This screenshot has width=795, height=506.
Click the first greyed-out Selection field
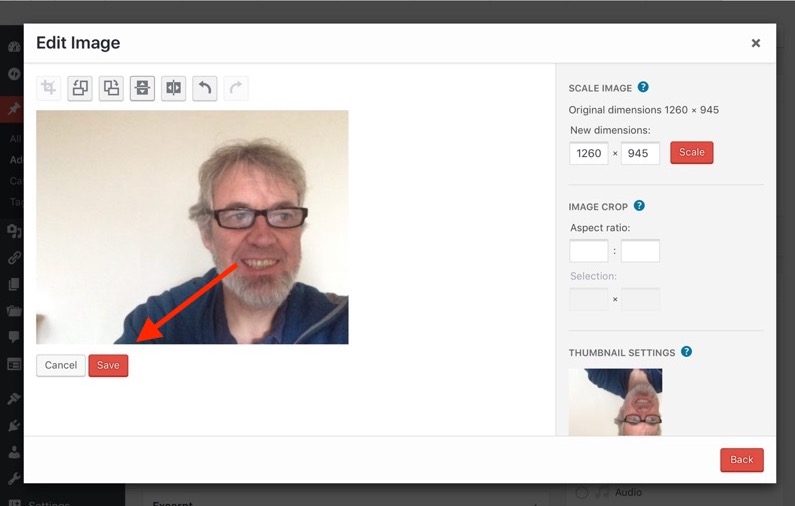pos(589,299)
